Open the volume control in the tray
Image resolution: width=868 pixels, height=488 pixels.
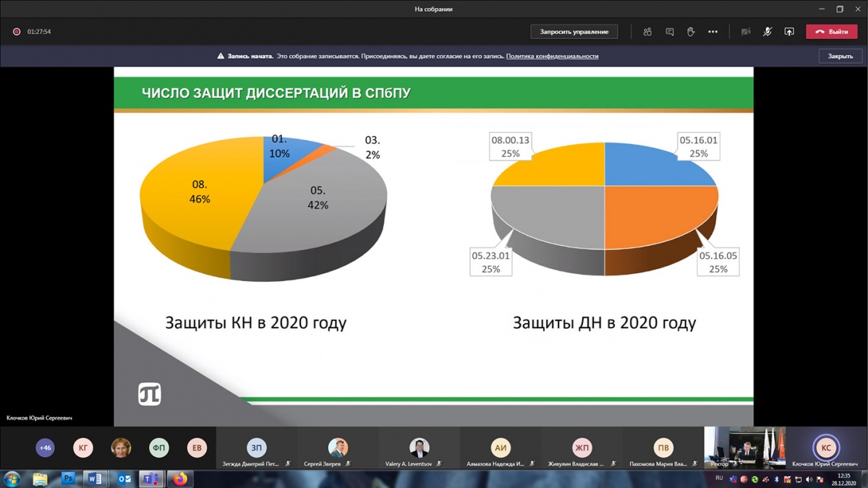[809, 479]
